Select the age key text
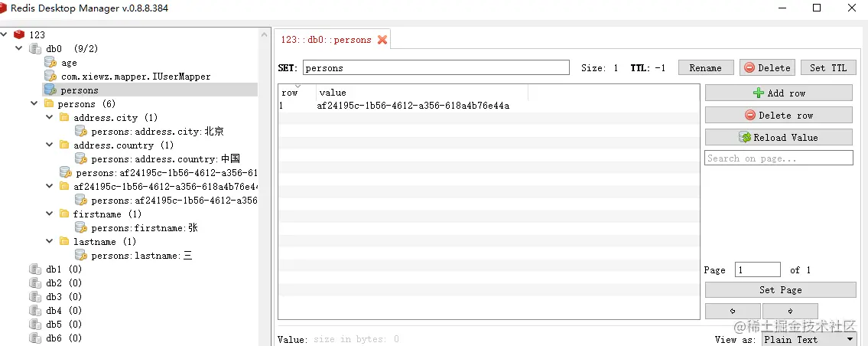Viewport: 868px width, 346px height. coord(69,63)
